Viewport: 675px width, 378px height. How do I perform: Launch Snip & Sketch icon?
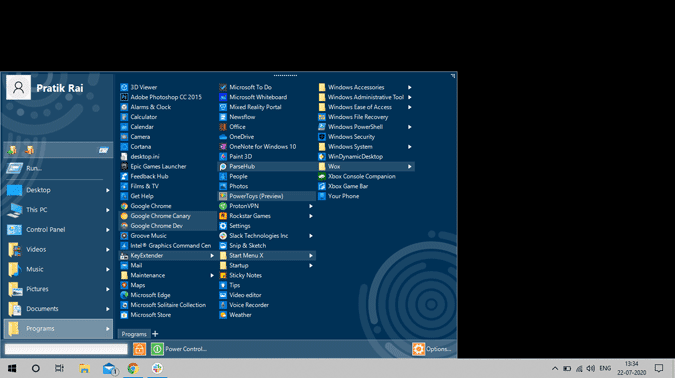(223, 246)
